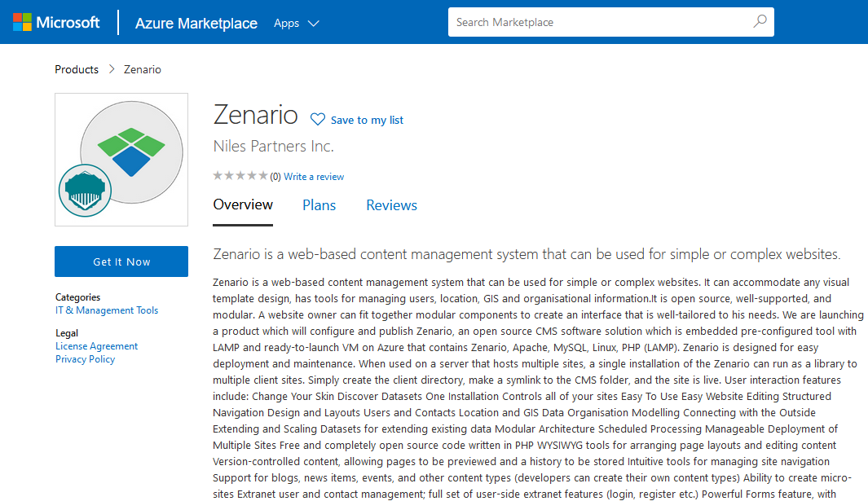Click the search magnifier icon
This screenshot has height=501, width=868.
760,22
